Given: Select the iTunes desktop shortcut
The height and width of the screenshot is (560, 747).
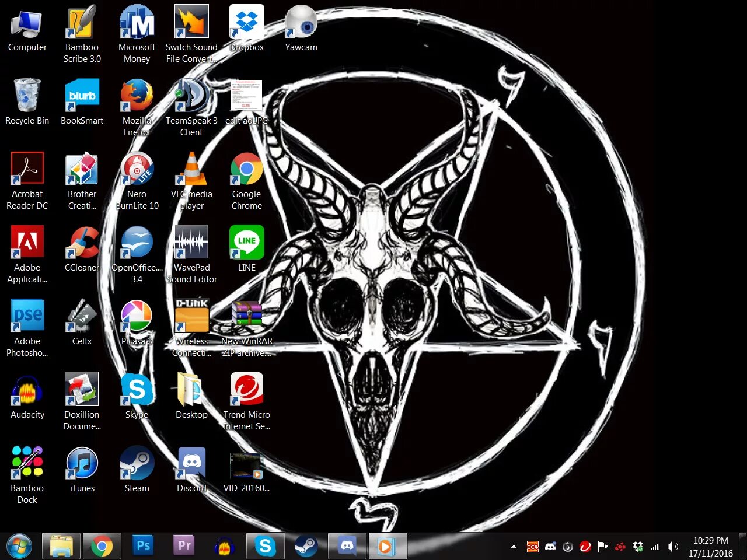Looking at the screenshot, I should click(x=82, y=470).
